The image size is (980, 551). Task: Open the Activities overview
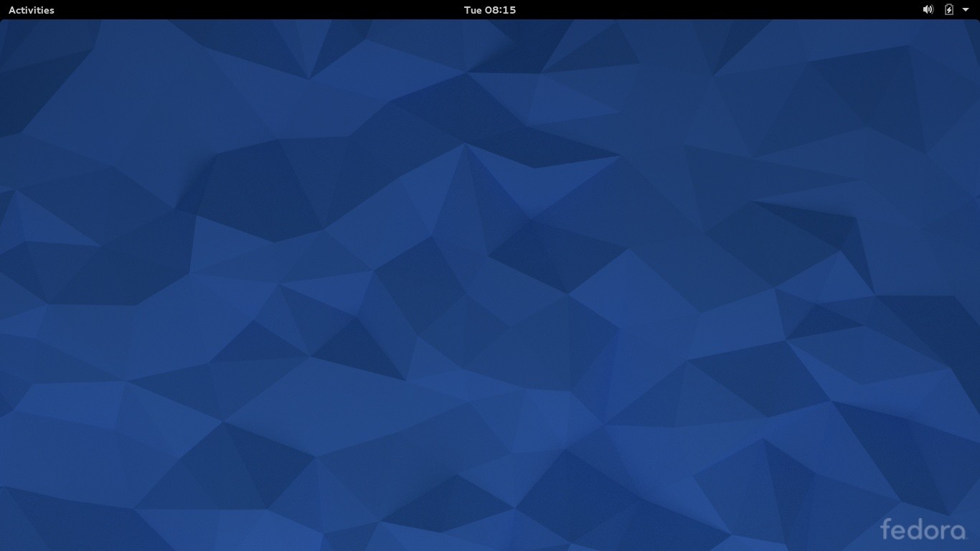(32, 10)
